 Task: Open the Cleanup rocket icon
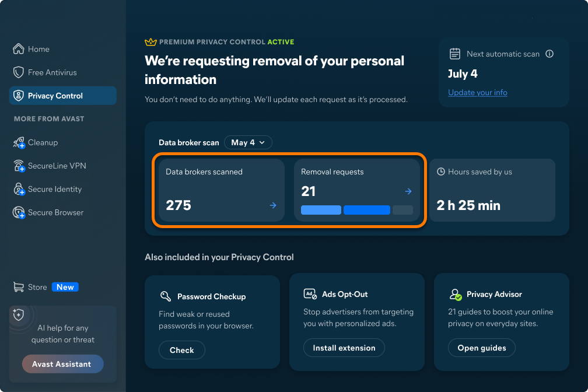click(x=19, y=142)
